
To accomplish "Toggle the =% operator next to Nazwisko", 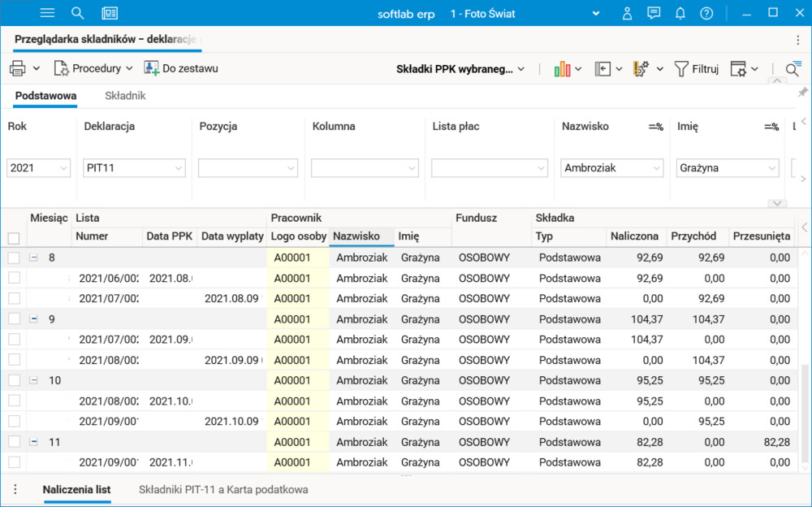I will pyautogui.click(x=655, y=127).
